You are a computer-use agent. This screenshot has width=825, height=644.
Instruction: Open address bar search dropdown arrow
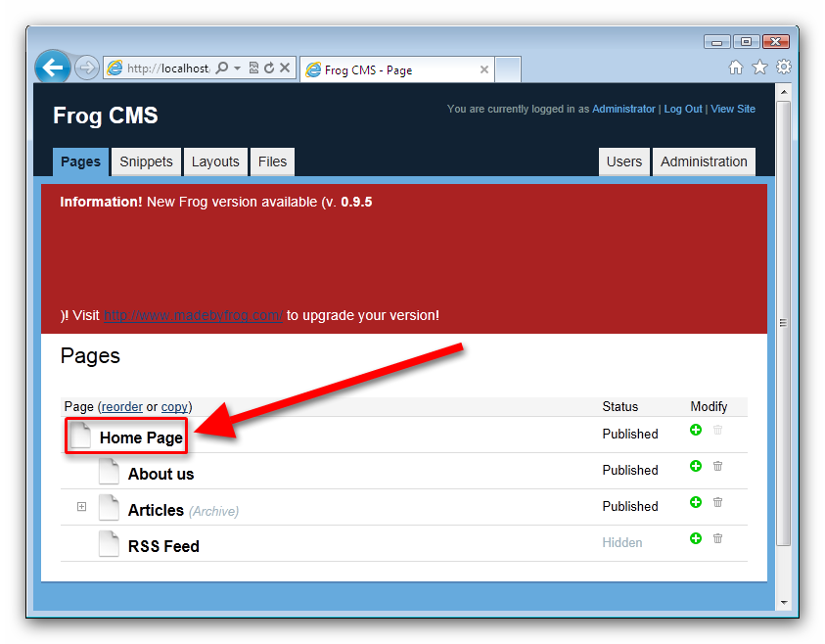[x=237, y=69]
